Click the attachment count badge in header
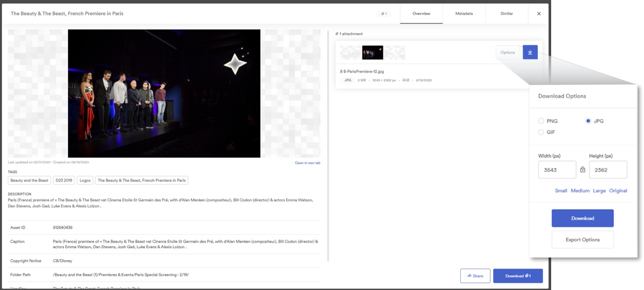The width and height of the screenshot is (644, 290). point(383,13)
